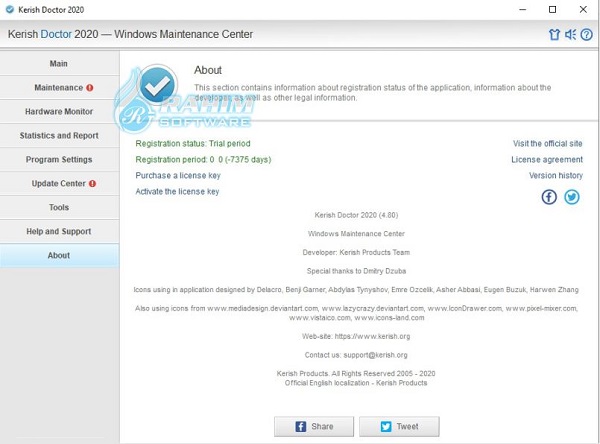Visit the official site link
Image resolution: width=600 pixels, height=444 pixels.
pyautogui.click(x=548, y=144)
